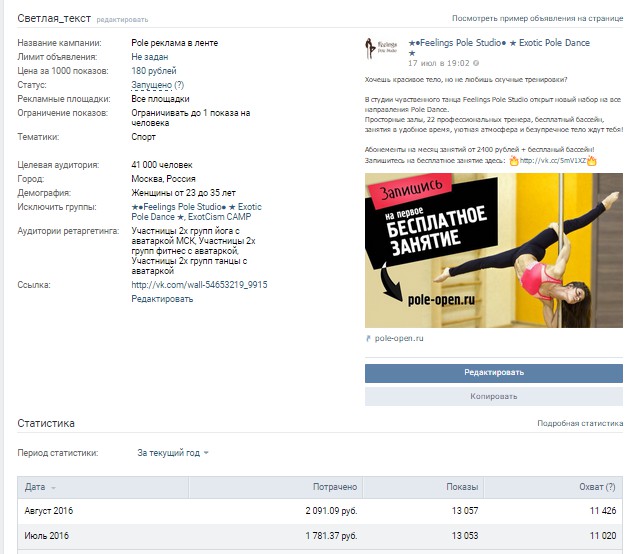Click the sort arrow next to Дата

coord(53,488)
